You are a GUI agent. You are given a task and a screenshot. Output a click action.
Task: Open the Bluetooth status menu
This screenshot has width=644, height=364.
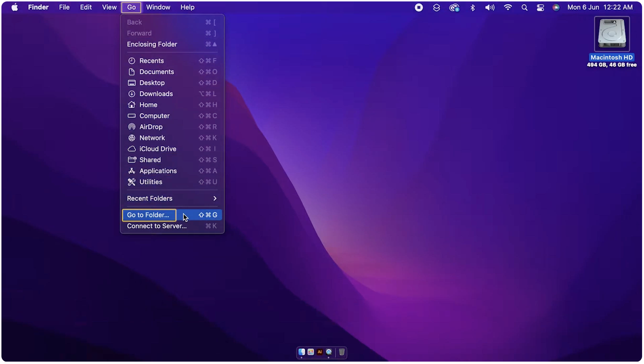472,7
